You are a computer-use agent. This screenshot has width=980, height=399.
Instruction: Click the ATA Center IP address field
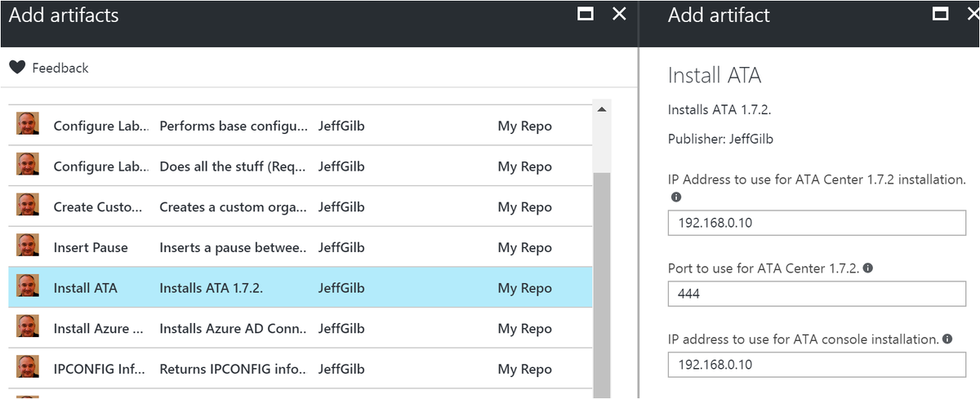pyautogui.click(x=817, y=223)
